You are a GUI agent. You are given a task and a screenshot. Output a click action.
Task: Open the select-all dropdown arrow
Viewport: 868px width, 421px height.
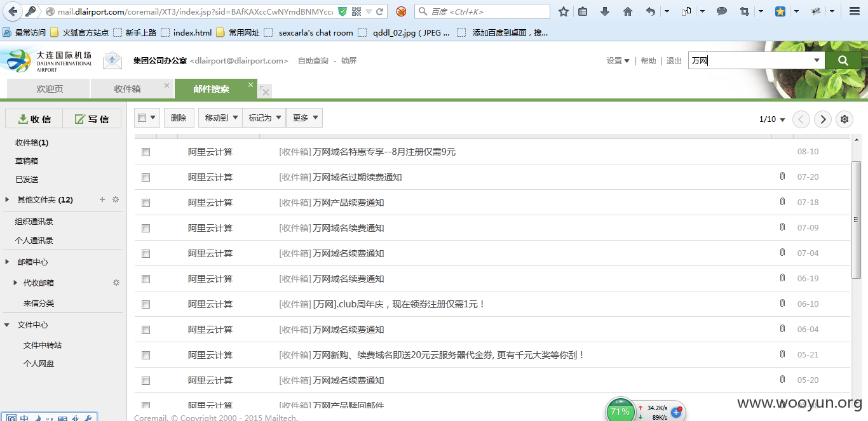(153, 117)
